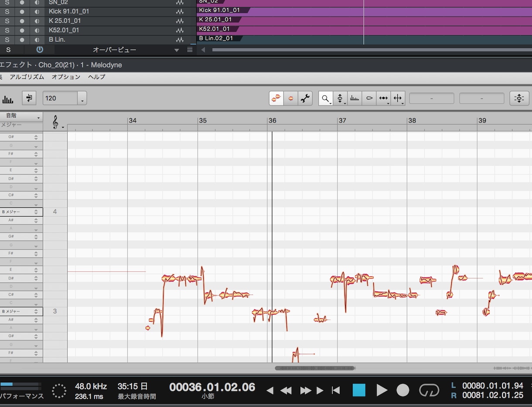Toggle the blue power button beside overview
The width and height of the screenshot is (532, 407).
click(x=40, y=50)
